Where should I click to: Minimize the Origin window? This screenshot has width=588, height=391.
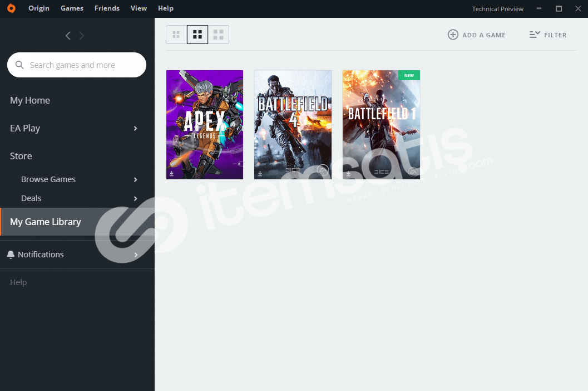pyautogui.click(x=539, y=8)
